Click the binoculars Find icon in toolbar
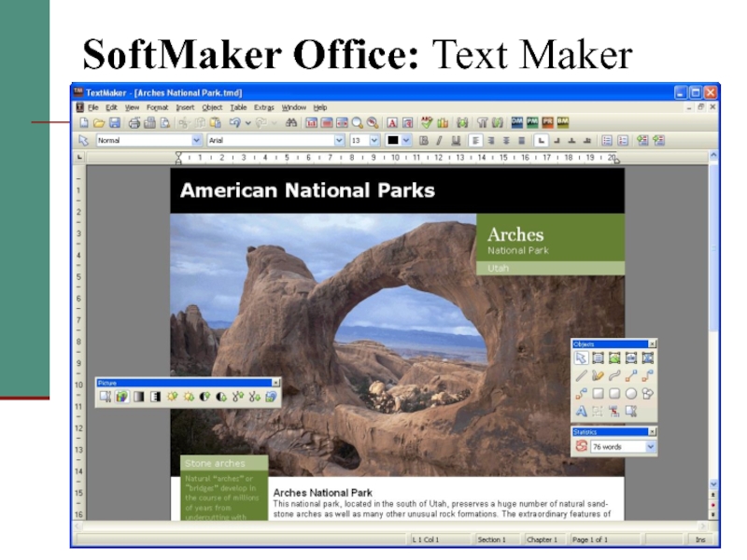747x560 pixels. pos(290,122)
